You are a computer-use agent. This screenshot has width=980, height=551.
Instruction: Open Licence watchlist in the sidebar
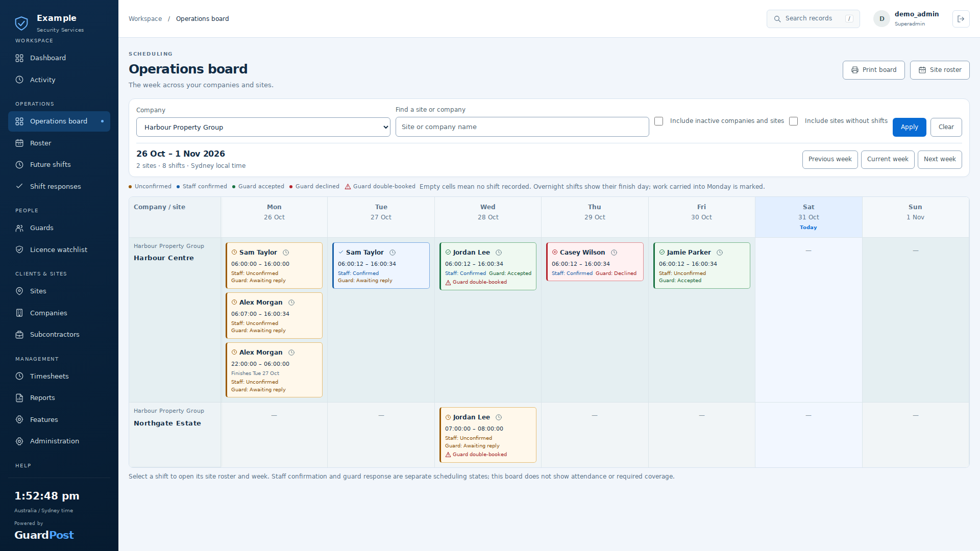(59, 249)
